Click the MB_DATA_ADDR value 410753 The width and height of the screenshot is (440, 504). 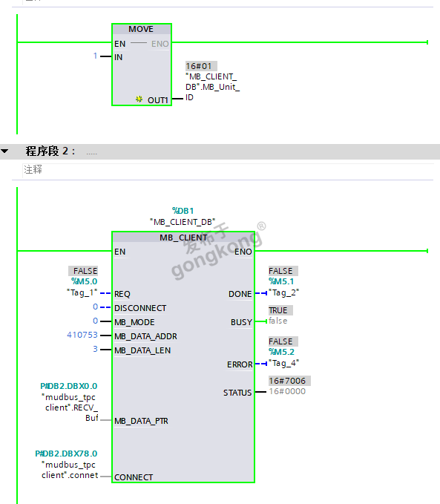[82, 335]
